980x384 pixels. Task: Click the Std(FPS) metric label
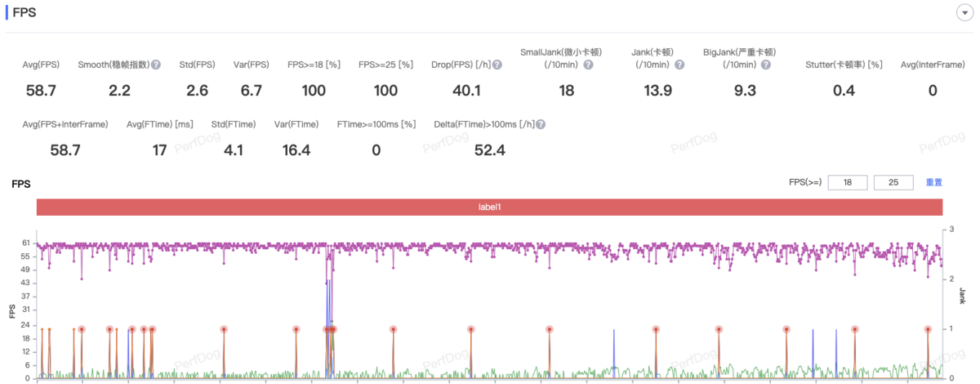tap(197, 65)
